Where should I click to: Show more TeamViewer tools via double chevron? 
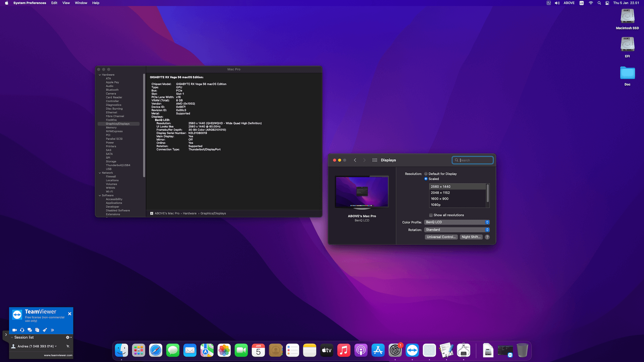[x=52, y=330]
